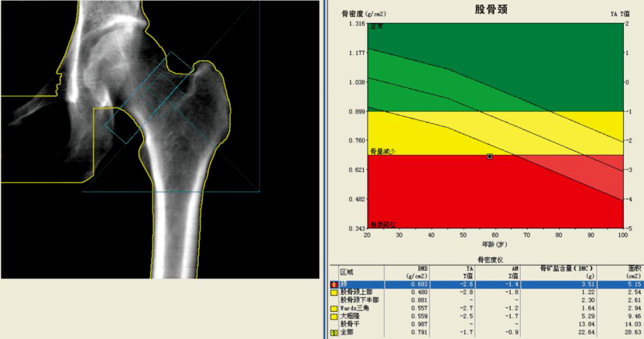Select the 股骨干 row in table
Viewport: 644px width, 339px height.
486,325
